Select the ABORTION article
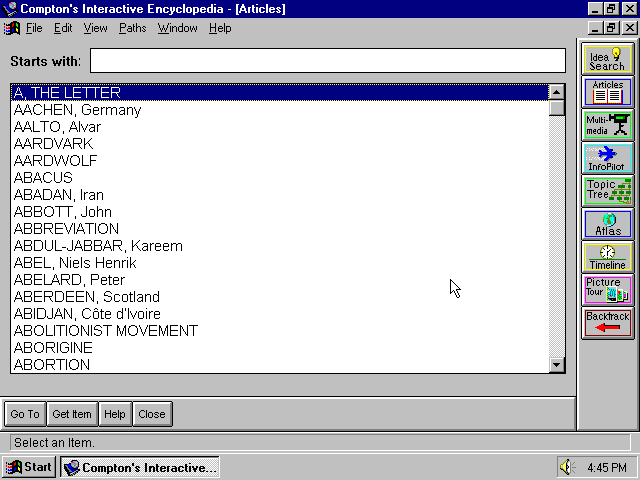Screen dimensions: 640x480 click(x=280, y=364)
